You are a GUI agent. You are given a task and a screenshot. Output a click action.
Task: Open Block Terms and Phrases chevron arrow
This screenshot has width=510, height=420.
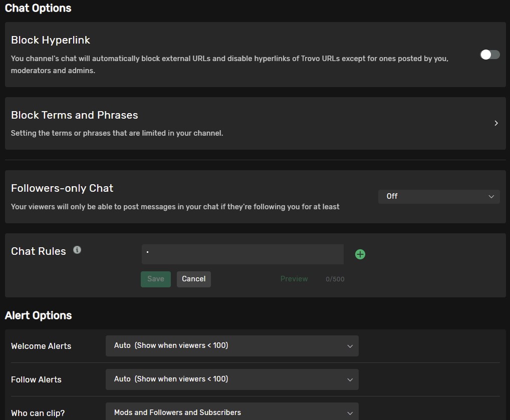[x=496, y=123]
